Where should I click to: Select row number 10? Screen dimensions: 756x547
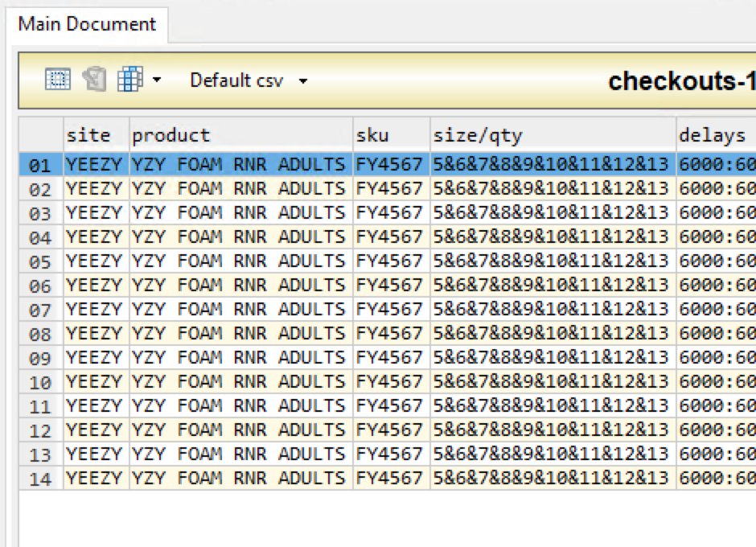(x=40, y=381)
